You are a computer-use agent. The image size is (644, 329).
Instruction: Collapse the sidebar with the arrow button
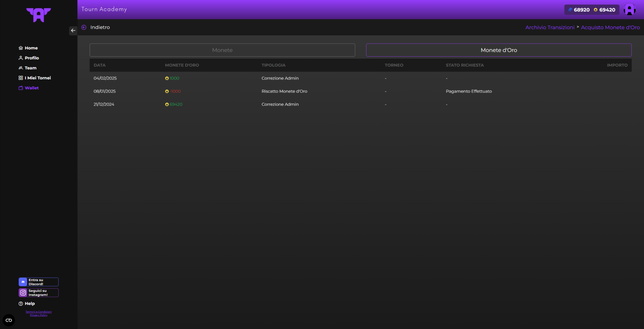click(73, 31)
